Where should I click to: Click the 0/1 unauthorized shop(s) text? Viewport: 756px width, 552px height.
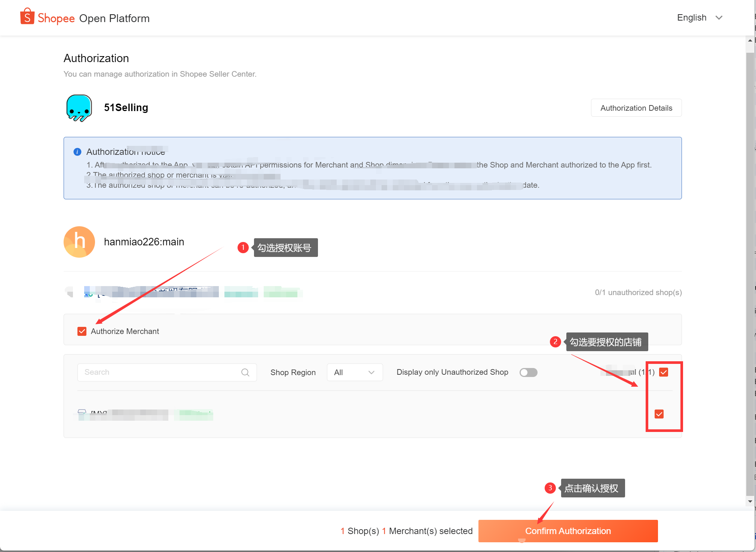point(638,292)
